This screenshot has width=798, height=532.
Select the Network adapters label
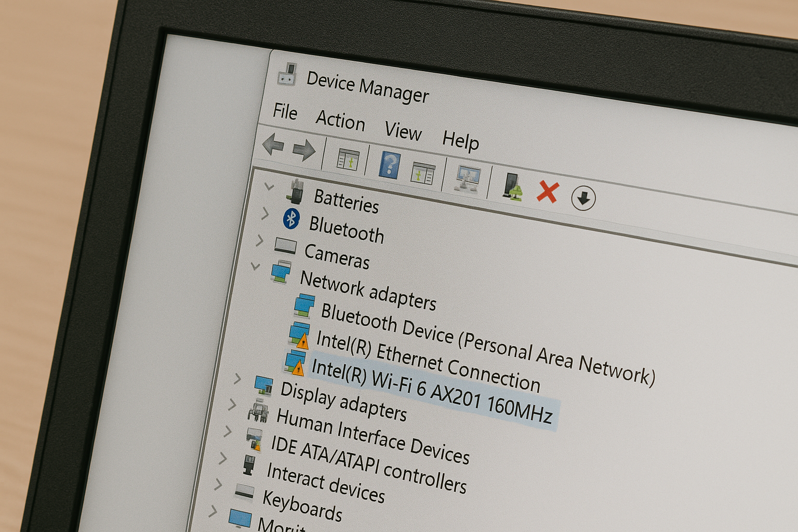368,291
